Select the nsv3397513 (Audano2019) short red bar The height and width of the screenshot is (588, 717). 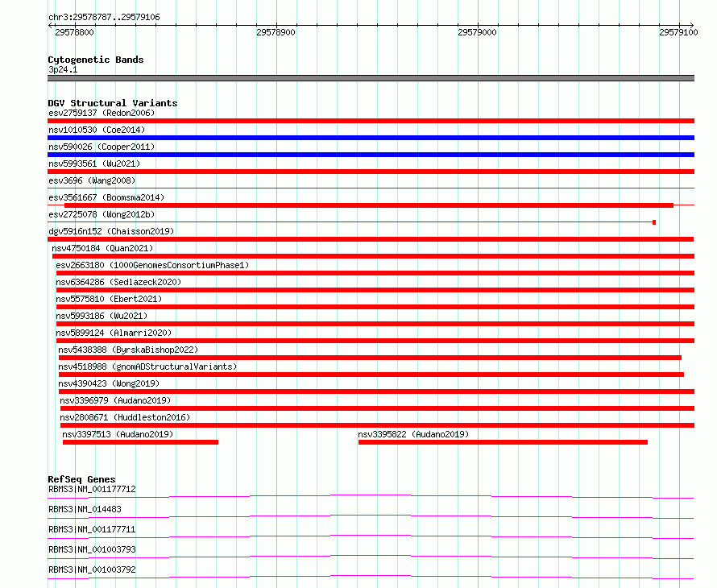pos(140,442)
